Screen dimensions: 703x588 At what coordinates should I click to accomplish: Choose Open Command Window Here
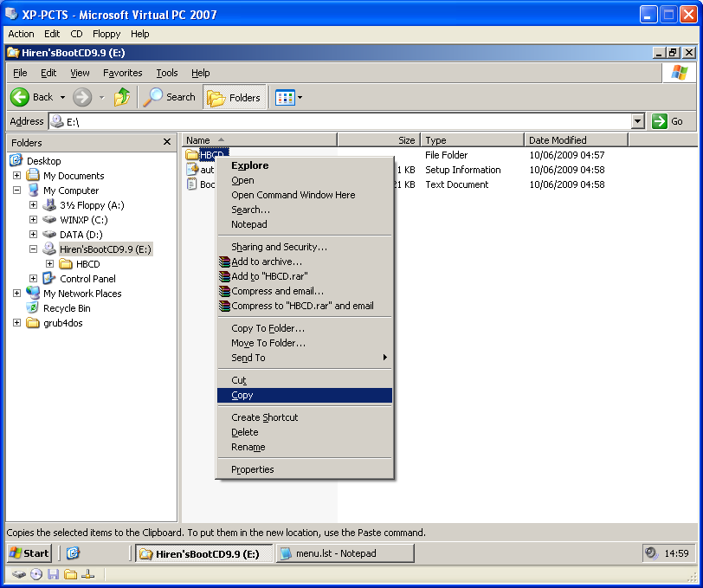305,195
